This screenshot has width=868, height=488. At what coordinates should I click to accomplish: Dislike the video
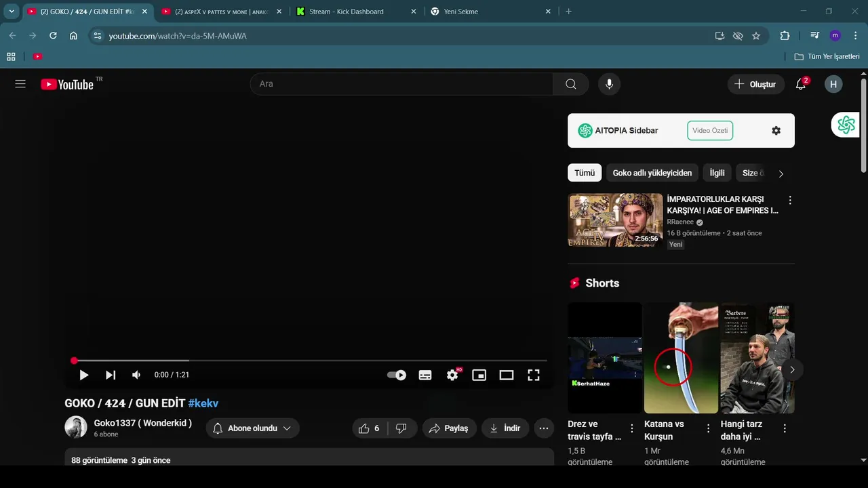[401, 428]
